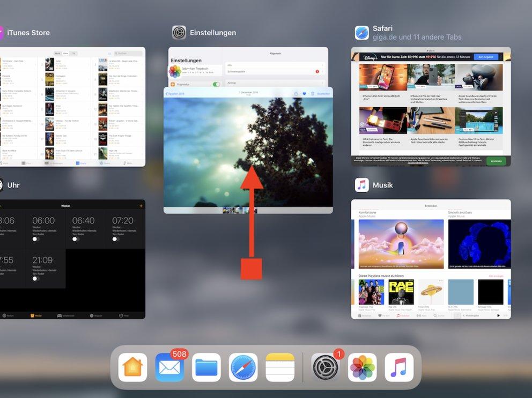Switch to the Wecker tab in Uhr

36,316
